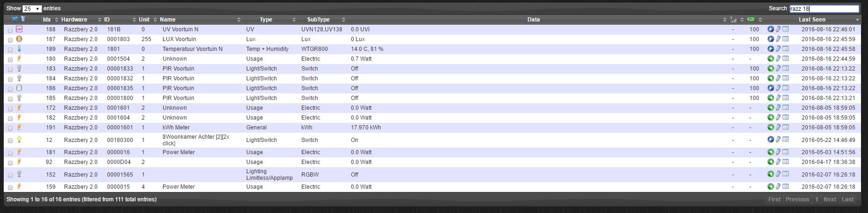Click the rename pencil for device 185
The width and height of the screenshot is (868, 213).
point(778,98)
